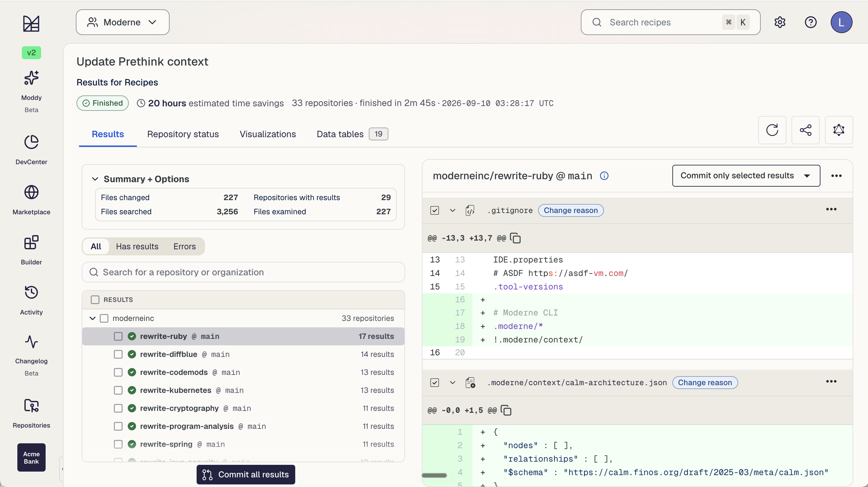Screen dimensions: 868x487
Task: Select the rewrite-ruby repository checkbox
Action: click(118, 336)
